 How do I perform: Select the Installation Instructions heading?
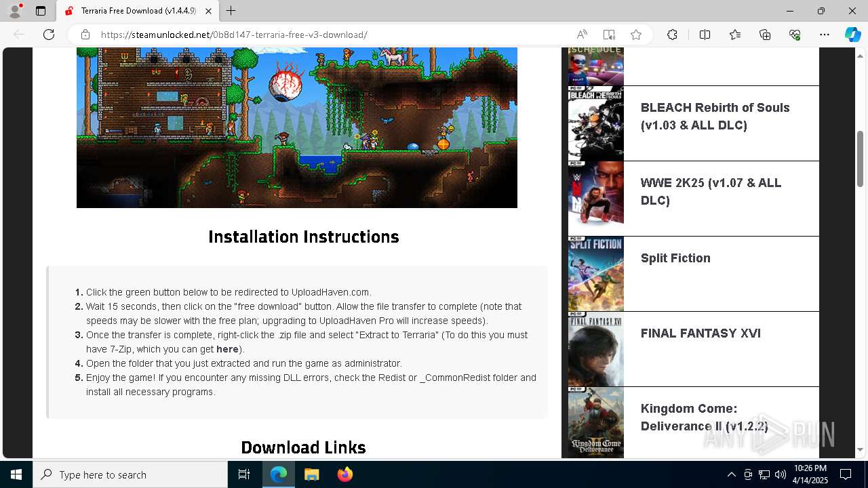coord(303,237)
